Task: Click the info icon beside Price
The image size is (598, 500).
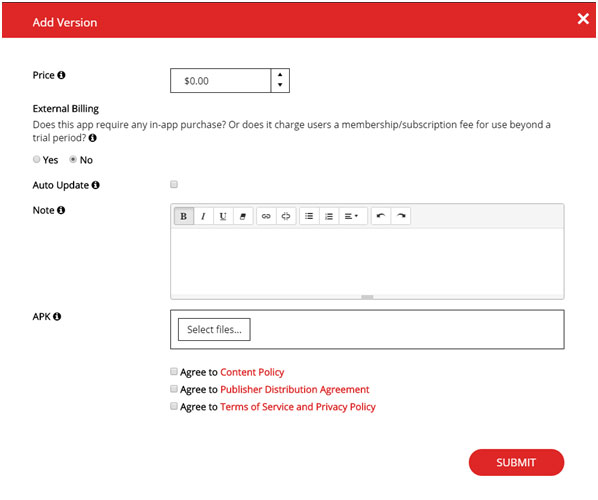Action: [61, 75]
